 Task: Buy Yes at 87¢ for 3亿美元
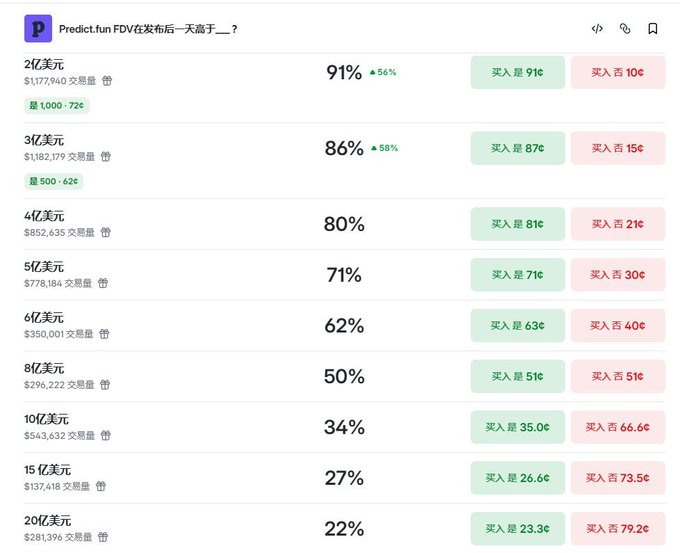tap(518, 148)
